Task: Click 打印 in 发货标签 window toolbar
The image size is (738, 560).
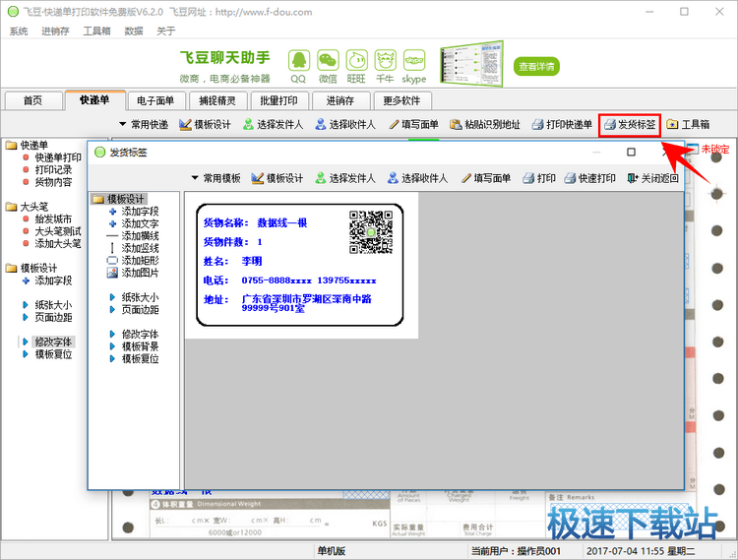Action: (x=539, y=178)
